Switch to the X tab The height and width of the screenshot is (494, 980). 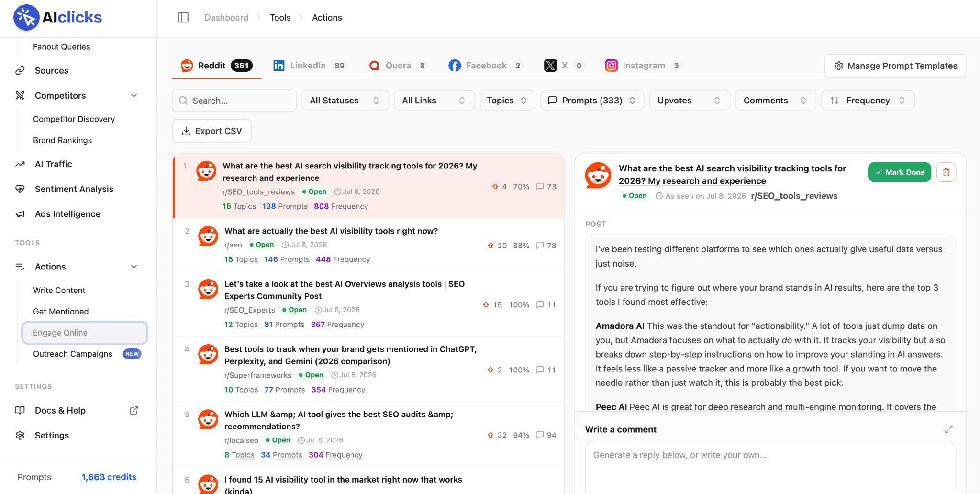pyautogui.click(x=564, y=66)
